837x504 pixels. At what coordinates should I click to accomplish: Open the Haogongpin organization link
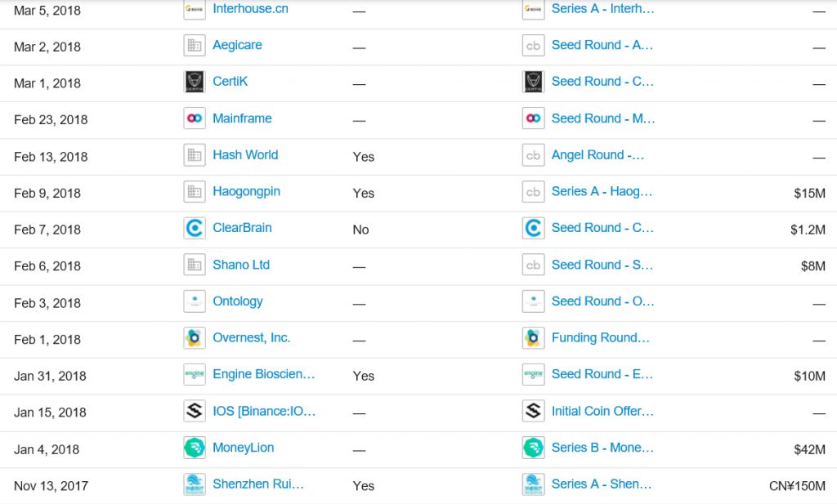coord(246,191)
